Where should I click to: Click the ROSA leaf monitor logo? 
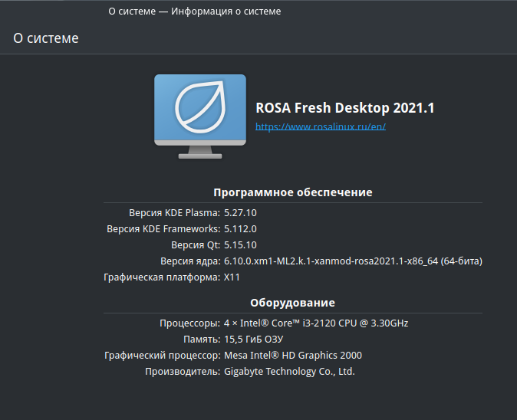(199, 115)
